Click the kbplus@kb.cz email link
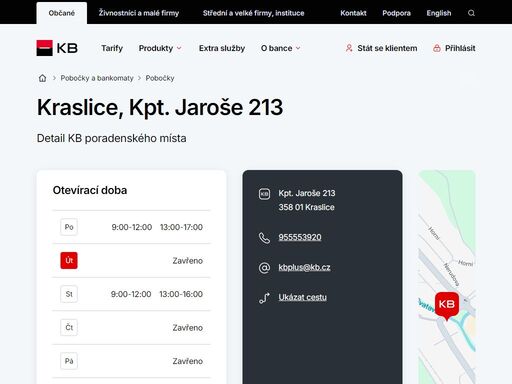 pyautogui.click(x=304, y=267)
